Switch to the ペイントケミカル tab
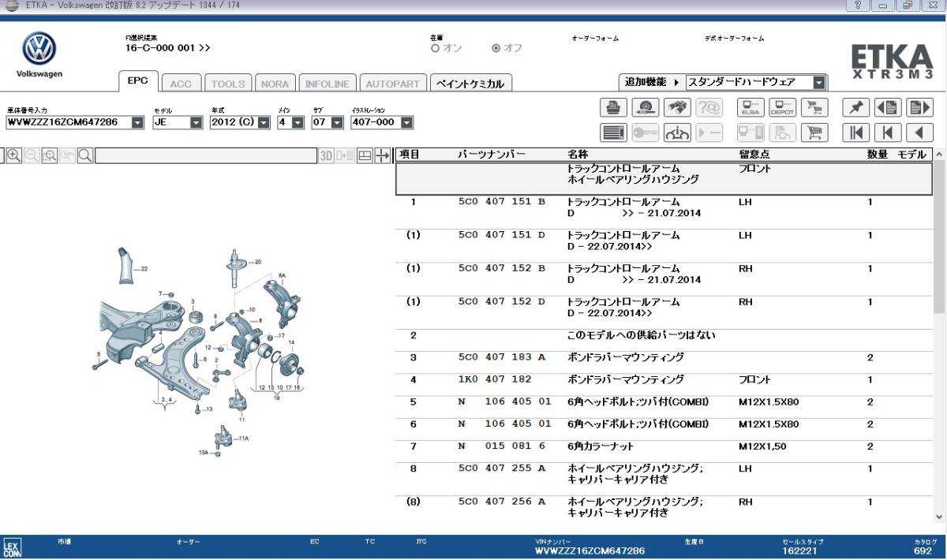Screen dimensions: 947x560 point(469,82)
